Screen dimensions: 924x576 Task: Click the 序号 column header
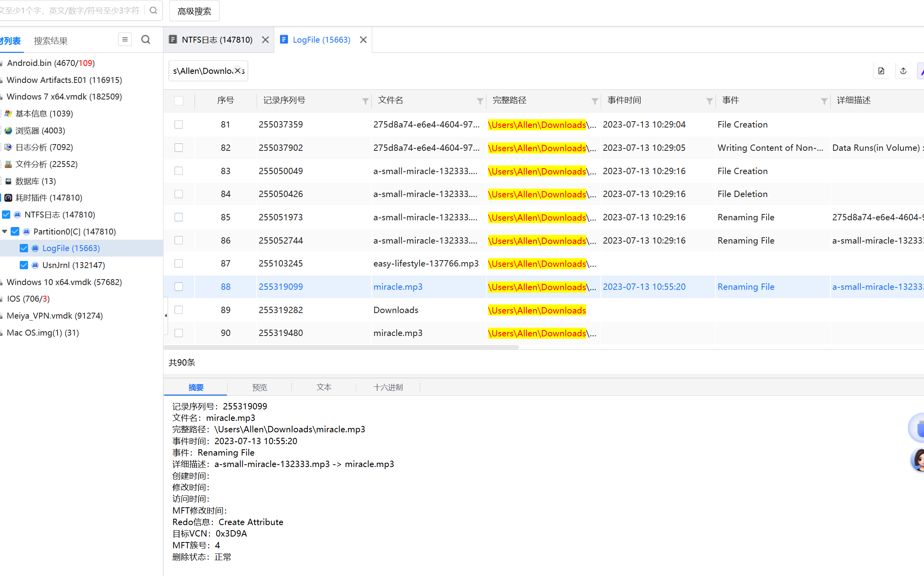[225, 101]
